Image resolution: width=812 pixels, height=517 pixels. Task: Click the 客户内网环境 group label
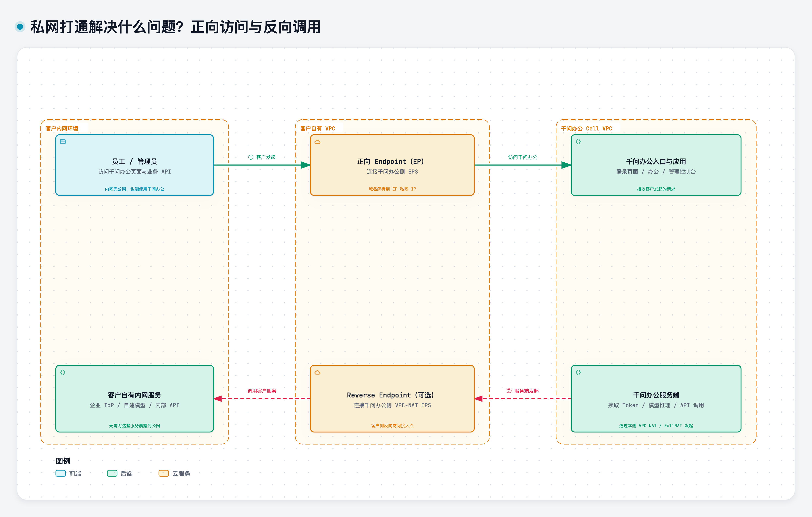62,128
